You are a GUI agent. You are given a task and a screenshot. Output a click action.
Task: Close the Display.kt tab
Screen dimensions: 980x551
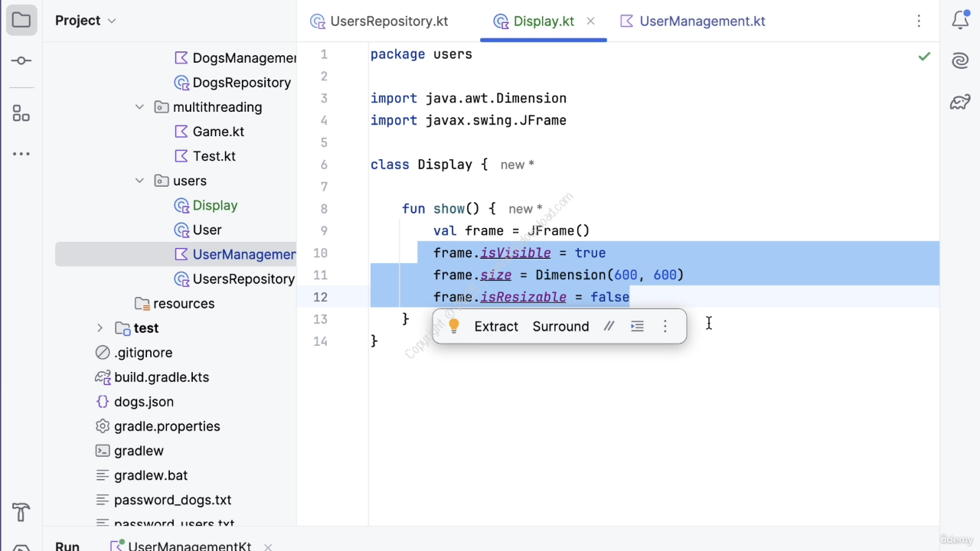click(590, 21)
